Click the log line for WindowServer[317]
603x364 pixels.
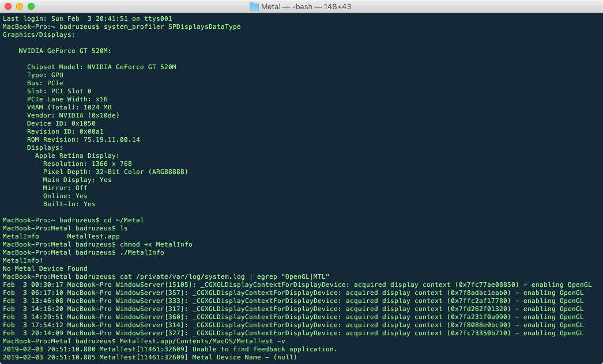coord(293,309)
